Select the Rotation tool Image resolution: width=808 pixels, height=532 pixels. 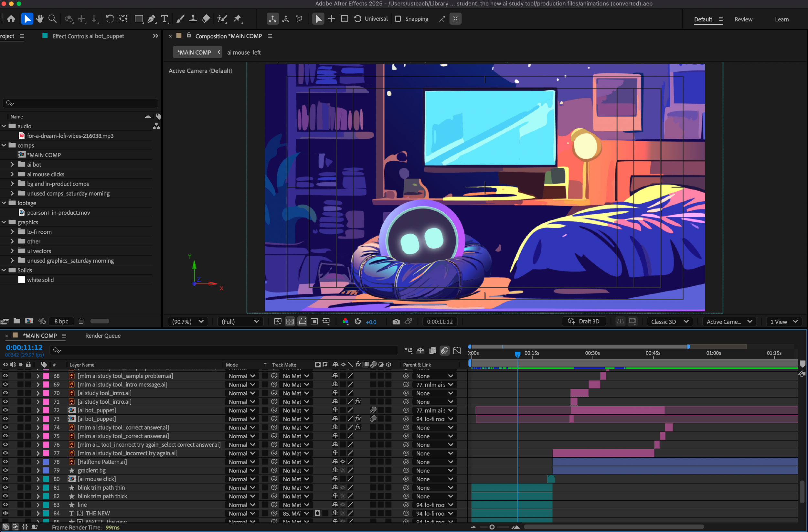click(110, 19)
